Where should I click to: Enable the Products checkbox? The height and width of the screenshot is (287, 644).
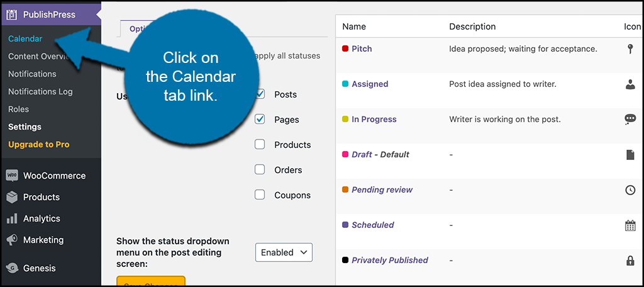[x=260, y=145]
